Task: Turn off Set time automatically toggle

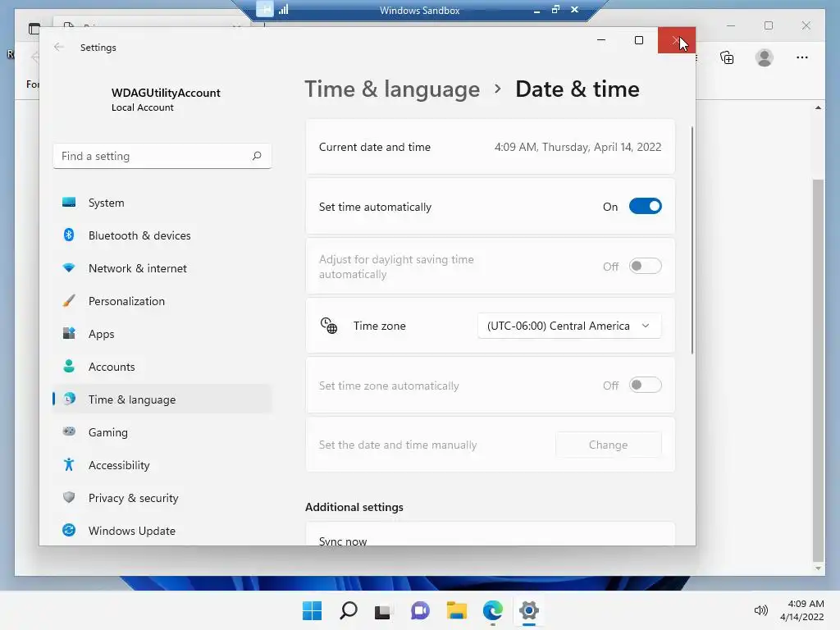Action: pos(645,206)
